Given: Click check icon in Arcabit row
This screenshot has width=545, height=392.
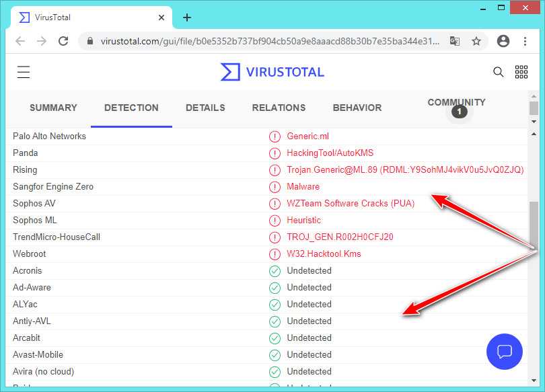Looking at the screenshot, I should (x=275, y=338).
